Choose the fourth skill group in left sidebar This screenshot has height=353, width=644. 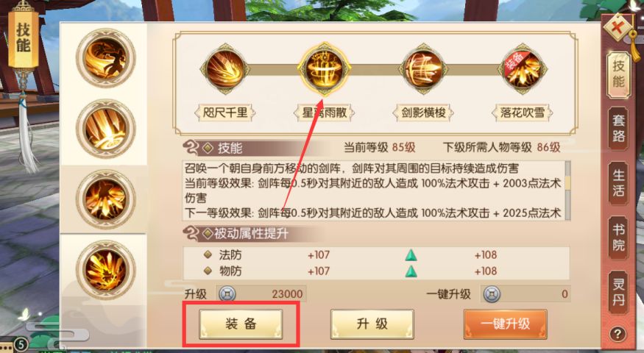pos(106,270)
